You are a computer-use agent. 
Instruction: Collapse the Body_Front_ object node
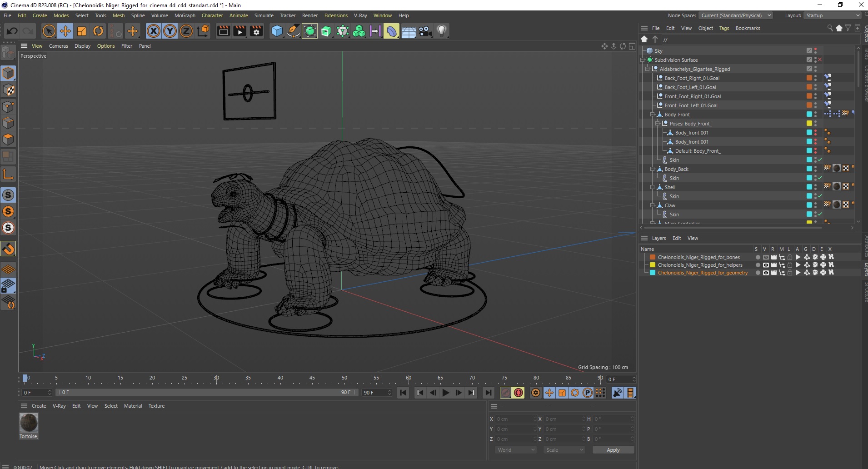653,115
